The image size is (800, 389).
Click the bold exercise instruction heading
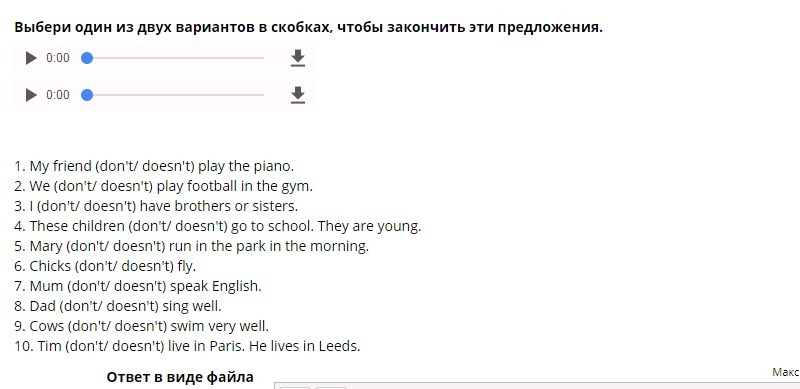(x=308, y=27)
